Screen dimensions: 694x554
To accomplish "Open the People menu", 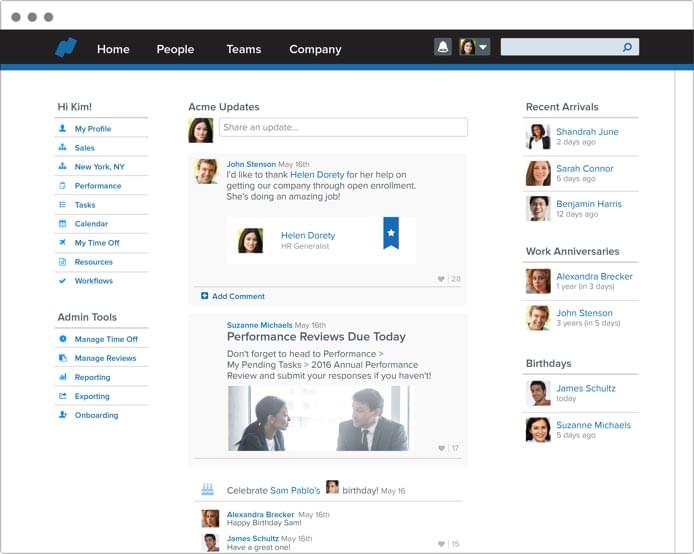I will point(175,49).
